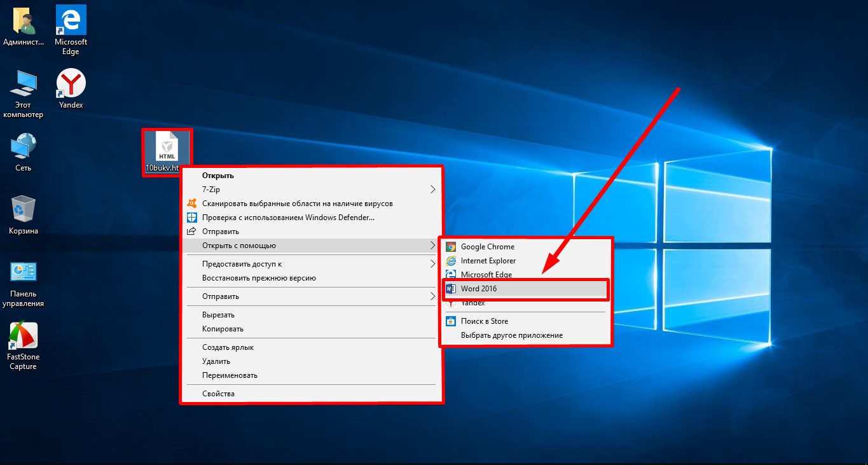
Task: Choose Создать ярлык in the context menu
Action: pyautogui.click(x=311, y=347)
